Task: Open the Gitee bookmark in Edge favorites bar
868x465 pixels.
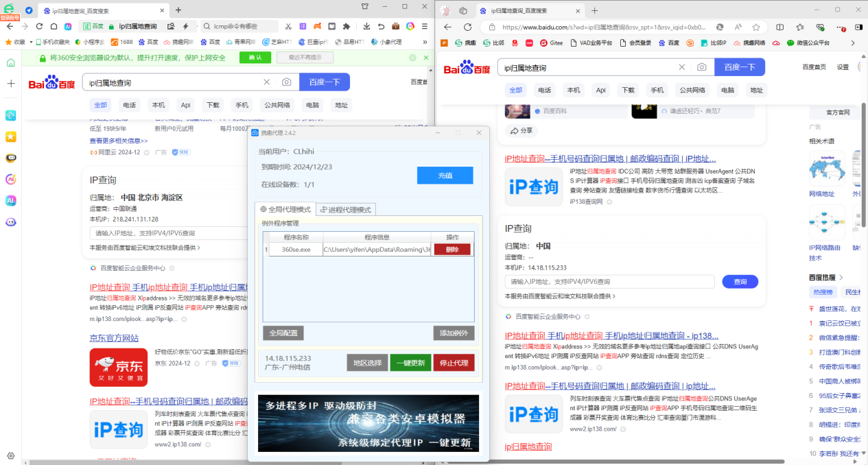Action: pos(551,43)
